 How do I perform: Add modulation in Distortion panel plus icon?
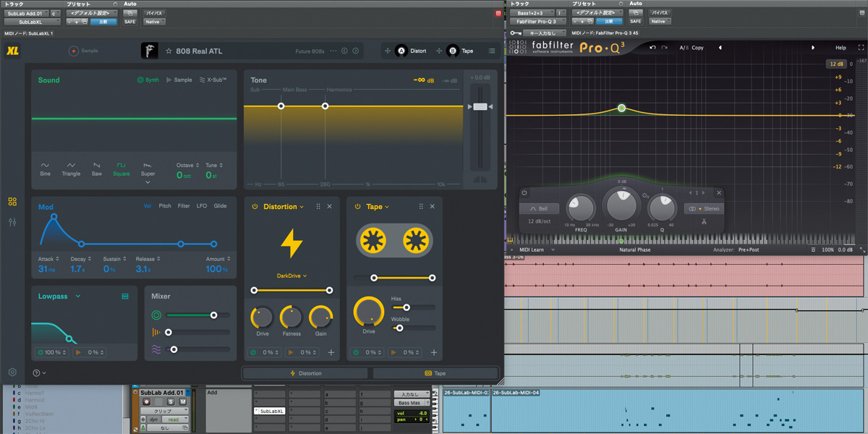pyautogui.click(x=331, y=353)
